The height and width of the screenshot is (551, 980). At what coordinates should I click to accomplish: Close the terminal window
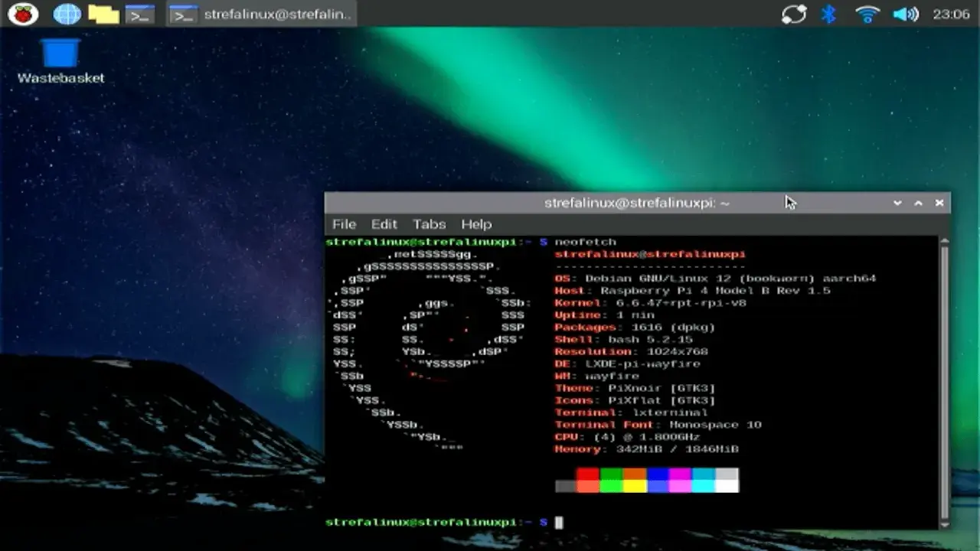point(939,203)
